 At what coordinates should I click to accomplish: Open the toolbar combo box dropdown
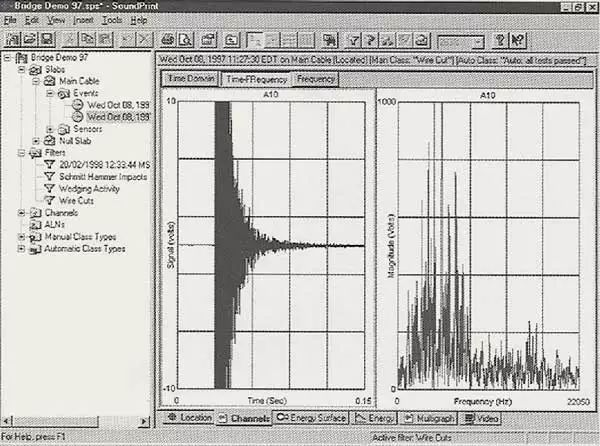click(480, 41)
